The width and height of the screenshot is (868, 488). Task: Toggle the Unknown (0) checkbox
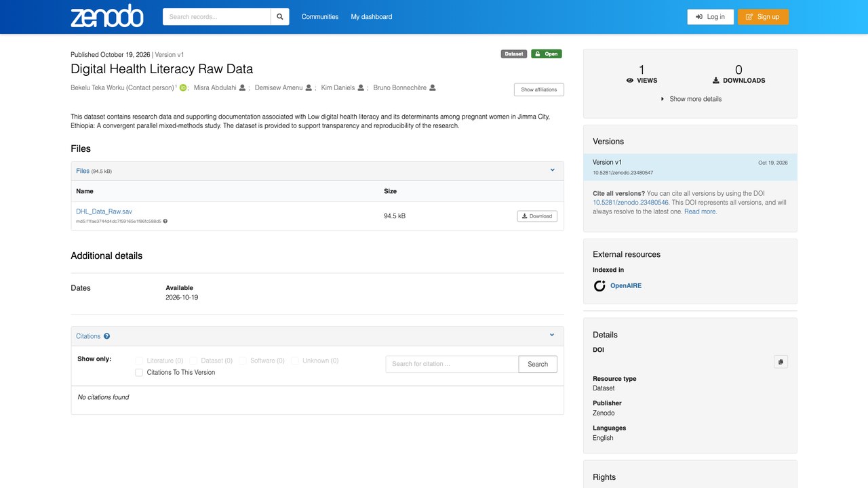point(295,361)
